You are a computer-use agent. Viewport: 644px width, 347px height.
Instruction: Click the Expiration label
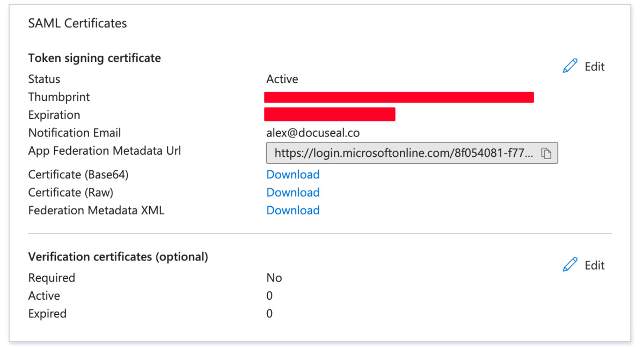click(54, 115)
